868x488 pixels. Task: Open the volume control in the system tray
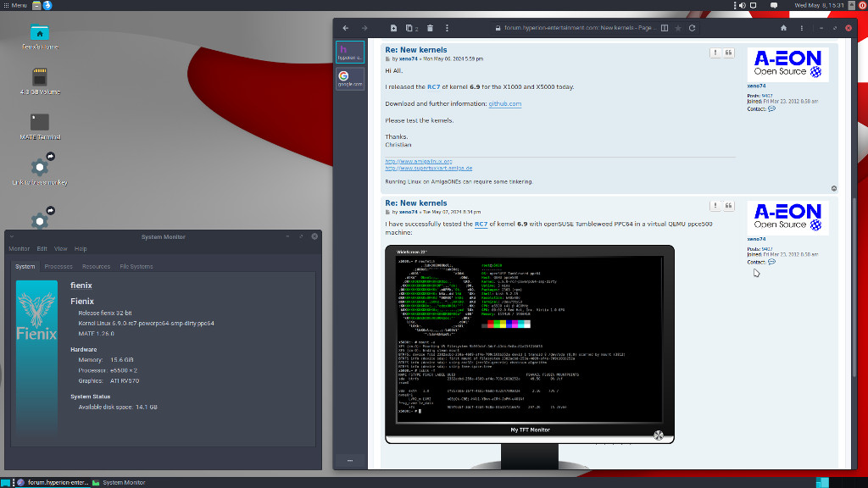click(743, 5)
